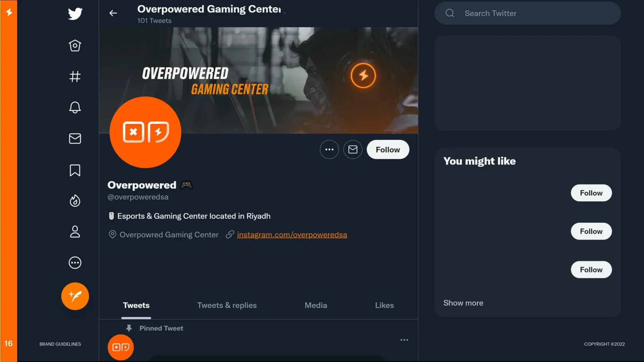Compose a new tweet with orange button

point(75,296)
